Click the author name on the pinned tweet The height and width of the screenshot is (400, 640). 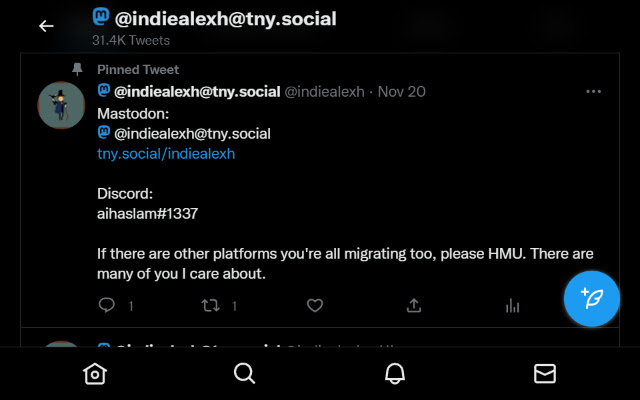[198, 91]
